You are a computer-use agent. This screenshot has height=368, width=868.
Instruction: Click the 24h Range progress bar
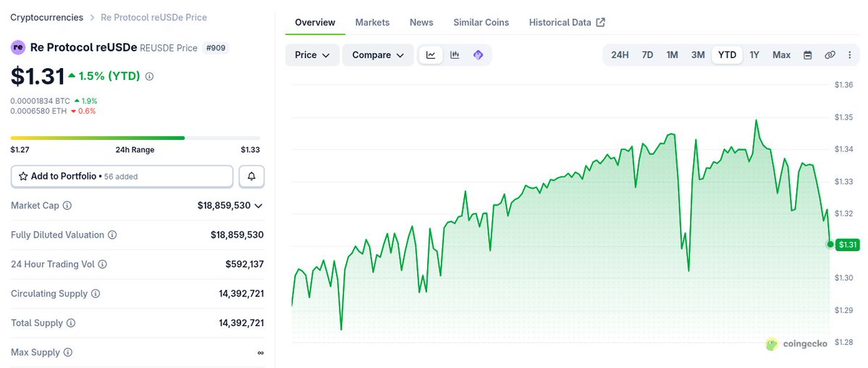135,138
